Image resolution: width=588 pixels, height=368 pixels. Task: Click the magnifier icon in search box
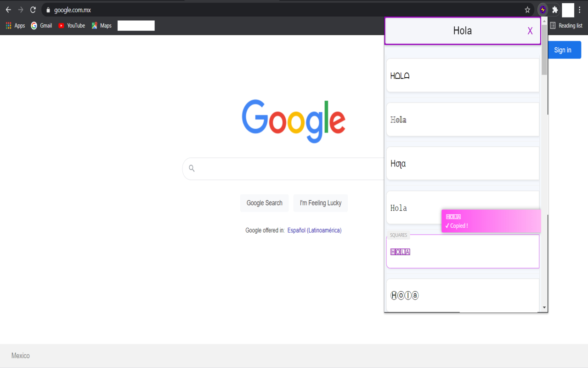(x=192, y=169)
